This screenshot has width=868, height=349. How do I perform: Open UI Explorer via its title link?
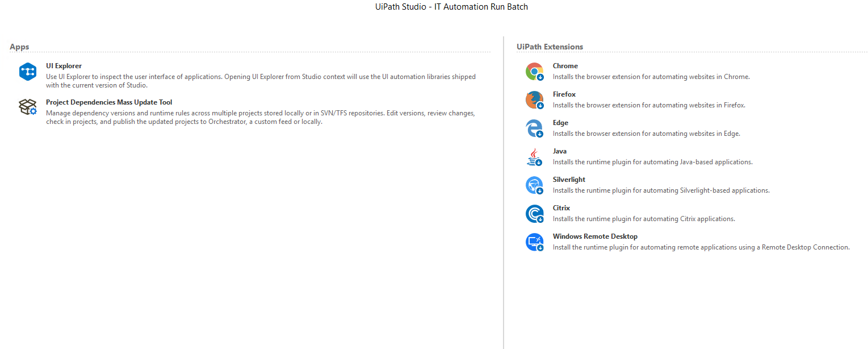tap(64, 65)
